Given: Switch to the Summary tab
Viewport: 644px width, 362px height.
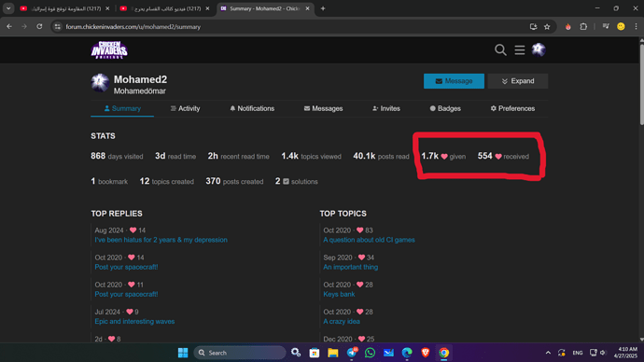Looking at the screenshot, I should pos(122,108).
